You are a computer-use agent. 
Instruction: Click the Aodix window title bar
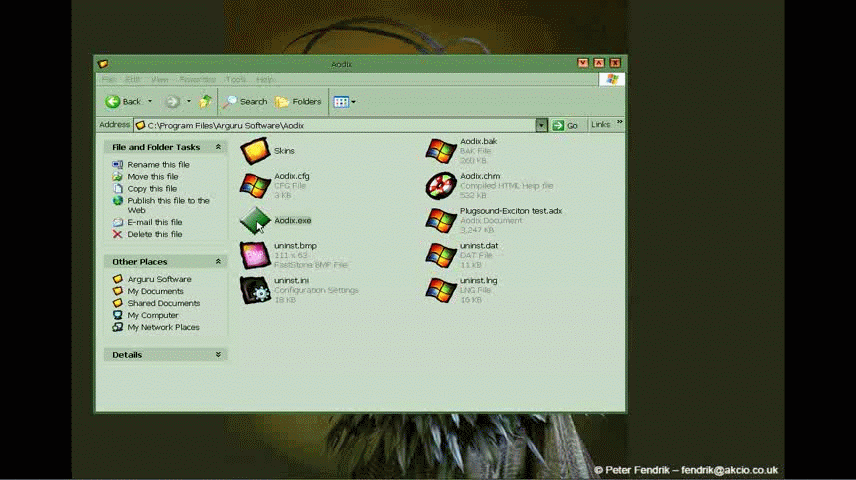(342, 64)
